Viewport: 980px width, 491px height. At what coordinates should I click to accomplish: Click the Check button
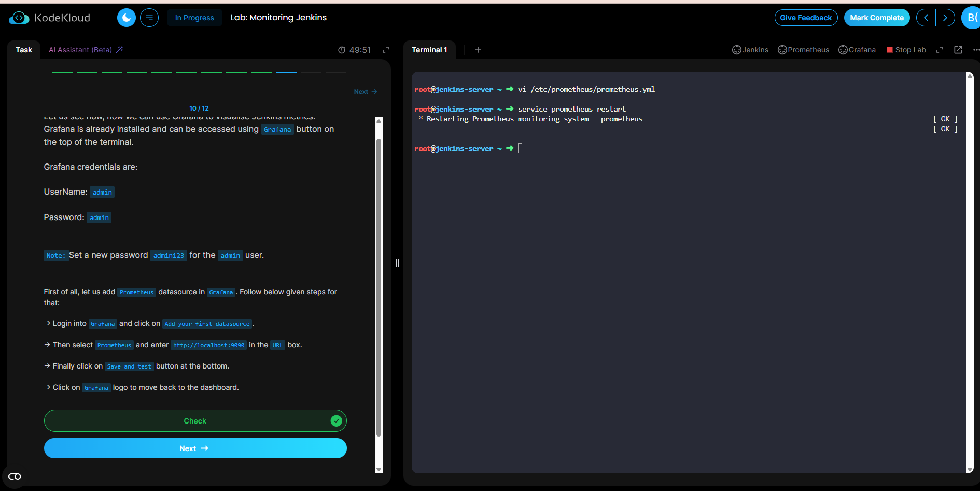pos(195,421)
